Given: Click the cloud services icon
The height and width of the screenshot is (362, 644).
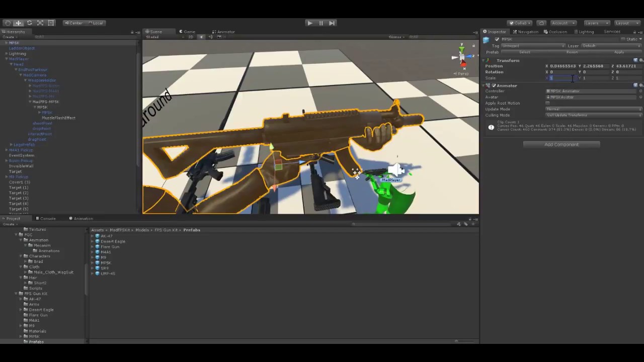Looking at the screenshot, I should pyautogui.click(x=541, y=23).
